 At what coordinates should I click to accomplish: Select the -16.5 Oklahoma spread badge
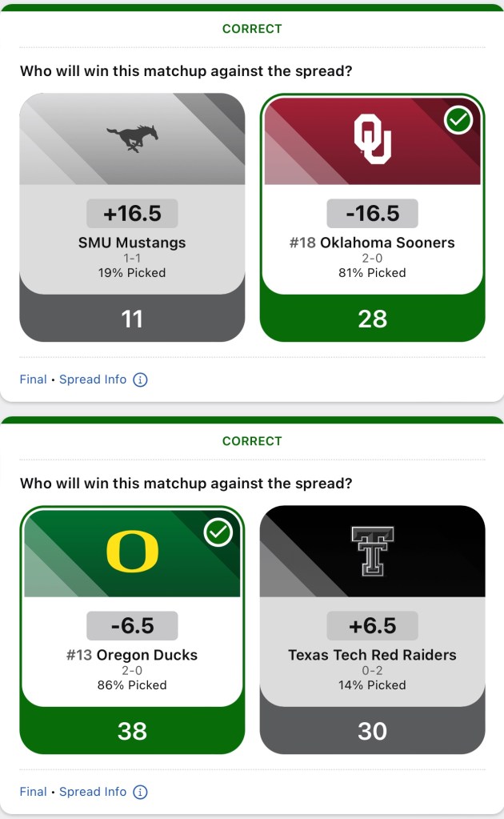(373, 214)
